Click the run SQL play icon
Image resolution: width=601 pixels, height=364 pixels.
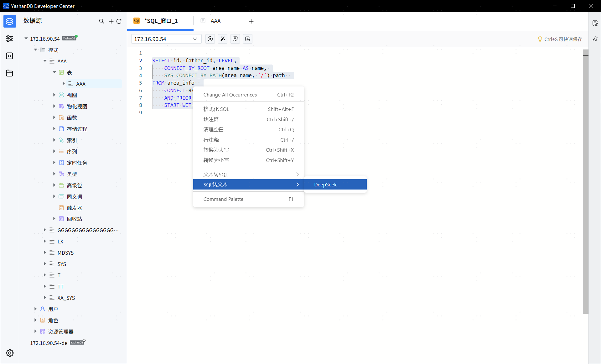click(210, 39)
